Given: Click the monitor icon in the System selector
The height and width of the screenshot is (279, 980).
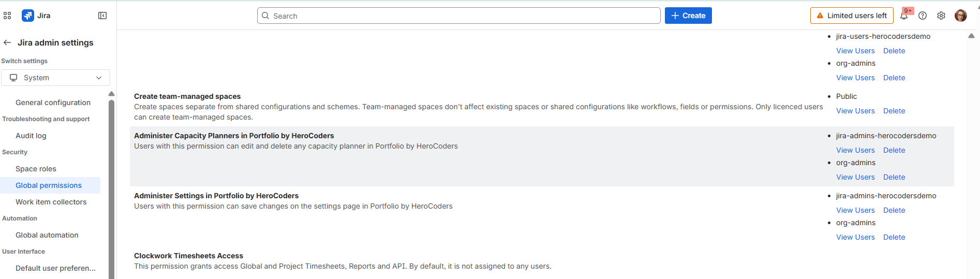Looking at the screenshot, I should 13,78.
